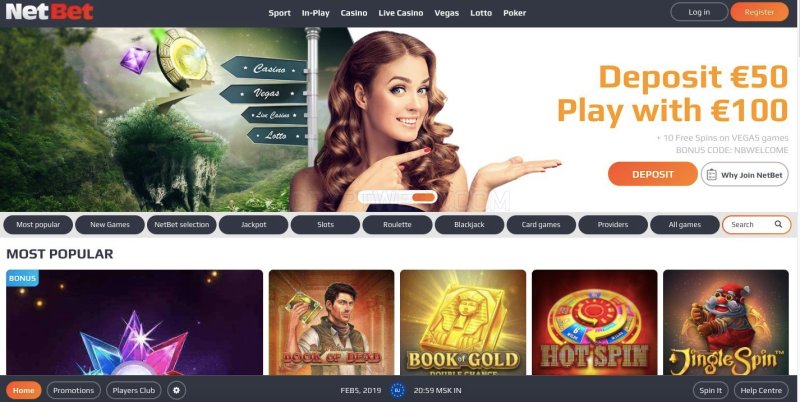Select the Jackpot category tab
800x402 pixels.
pyautogui.click(x=254, y=224)
